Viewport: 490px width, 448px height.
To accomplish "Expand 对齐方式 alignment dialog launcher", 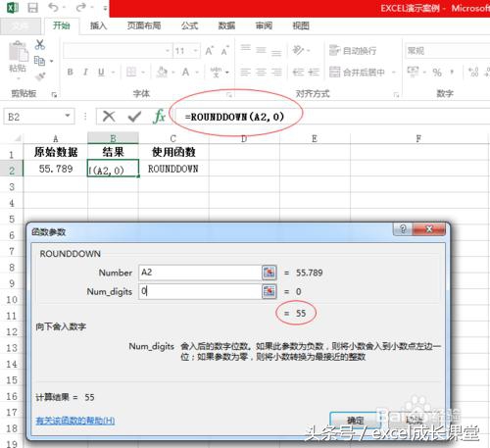I will point(396,95).
